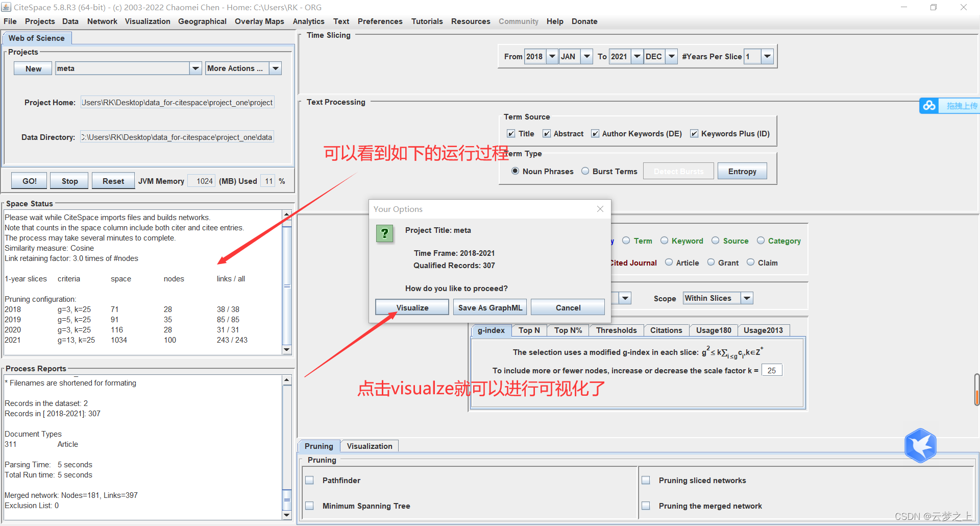Select the Grant node type

point(711,262)
